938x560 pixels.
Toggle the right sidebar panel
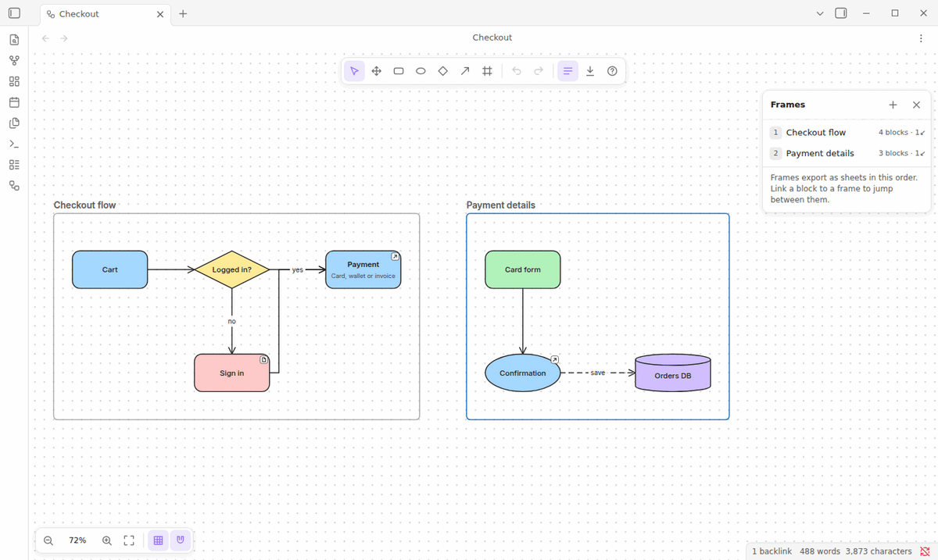(841, 13)
